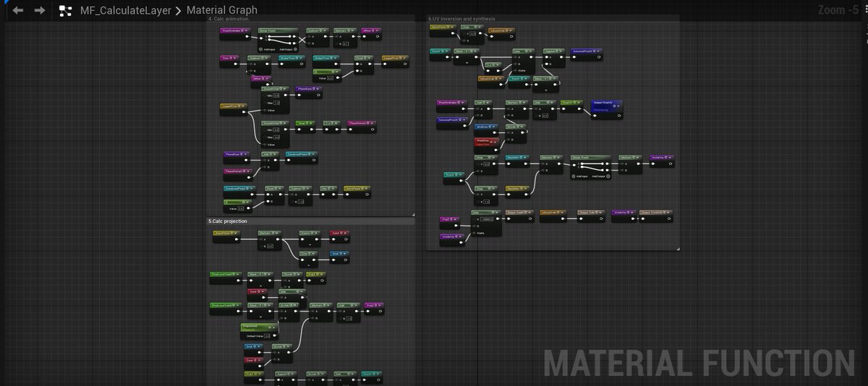Click AddInput on the UV inversion Break Float2

click(x=580, y=176)
